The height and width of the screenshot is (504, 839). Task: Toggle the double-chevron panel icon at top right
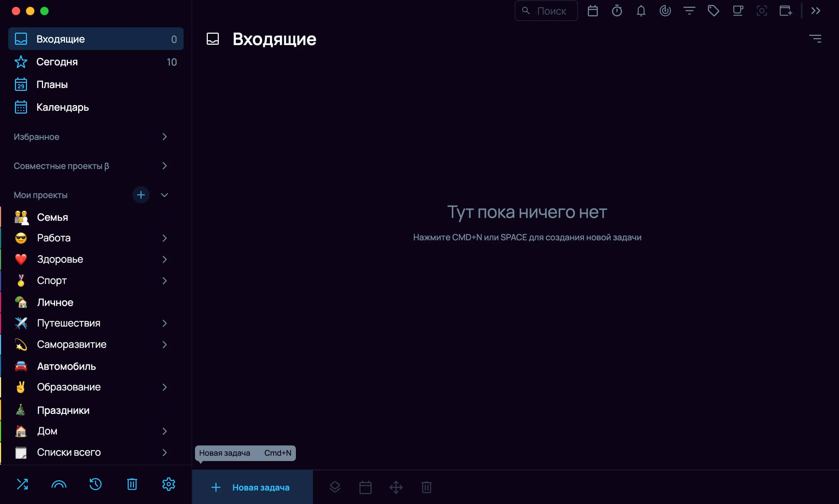pos(816,11)
